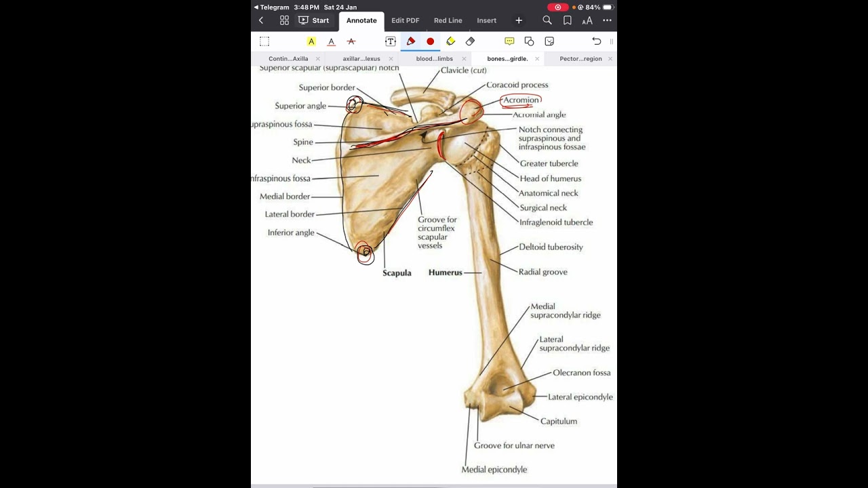Switch to the axillar...lexus document tab
Viewport: 868px width, 488px height.
point(361,59)
